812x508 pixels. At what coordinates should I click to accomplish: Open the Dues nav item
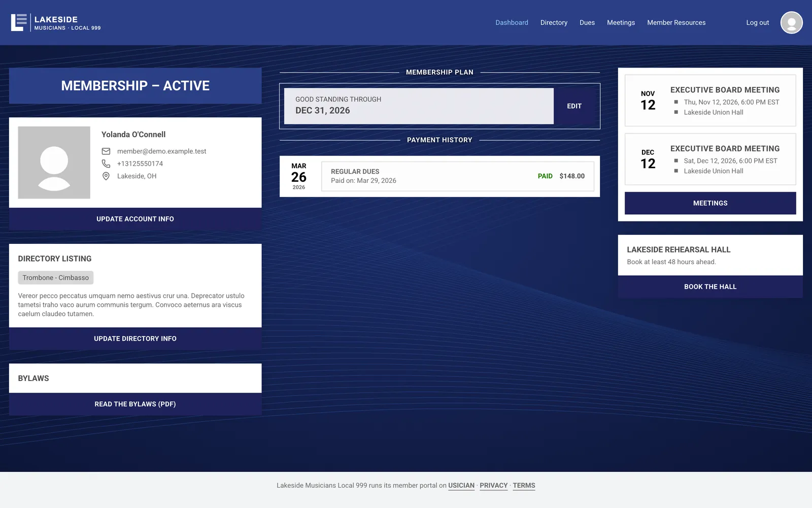coord(587,23)
